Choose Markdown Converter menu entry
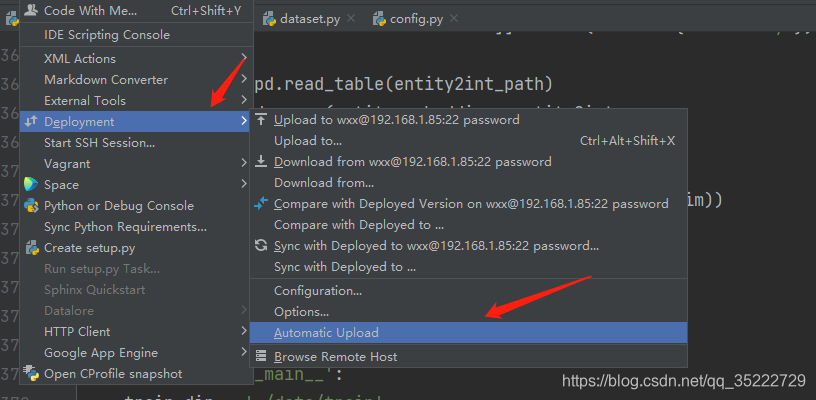The height and width of the screenshot is (400, 816). click(x=136, y=80)
